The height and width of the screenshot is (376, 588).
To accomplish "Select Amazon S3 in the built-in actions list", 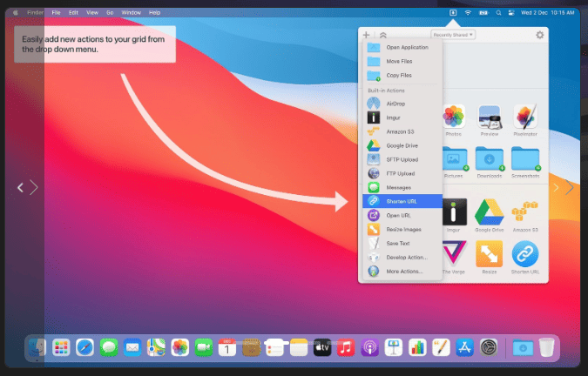I will tap(402, 131).
